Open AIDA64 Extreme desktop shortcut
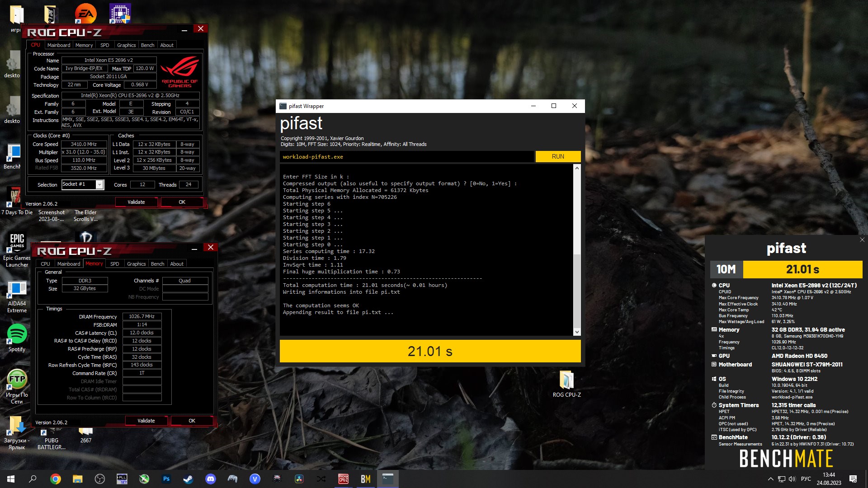Image resolution: width=868 pixels, height=488 pixels. 17,296
